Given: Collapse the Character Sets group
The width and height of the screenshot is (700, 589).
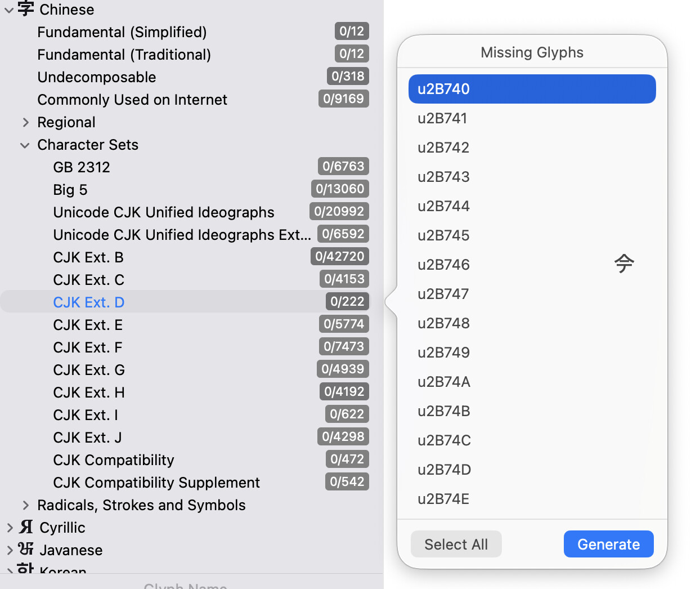Looking at the screenshot, I should coord(25,145).
